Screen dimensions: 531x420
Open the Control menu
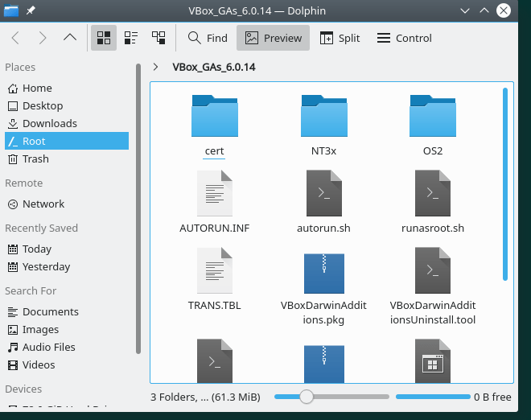coord(405,38)
